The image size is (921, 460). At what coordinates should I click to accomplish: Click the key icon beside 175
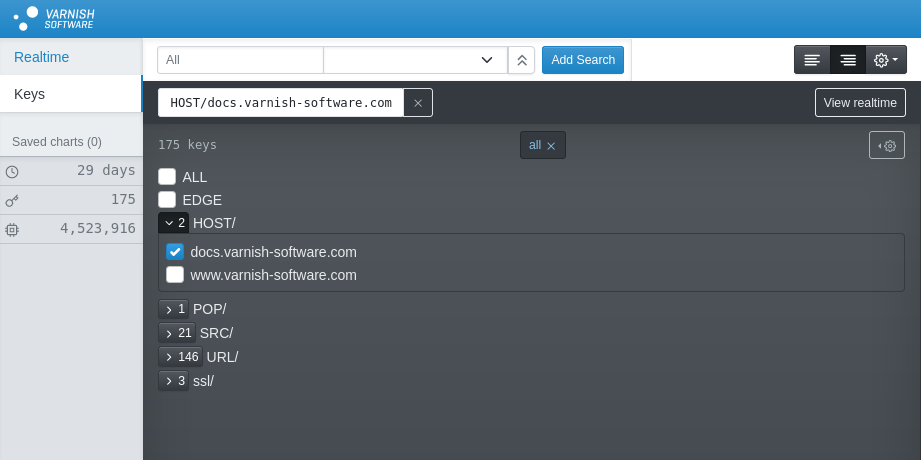click(12, 200)
